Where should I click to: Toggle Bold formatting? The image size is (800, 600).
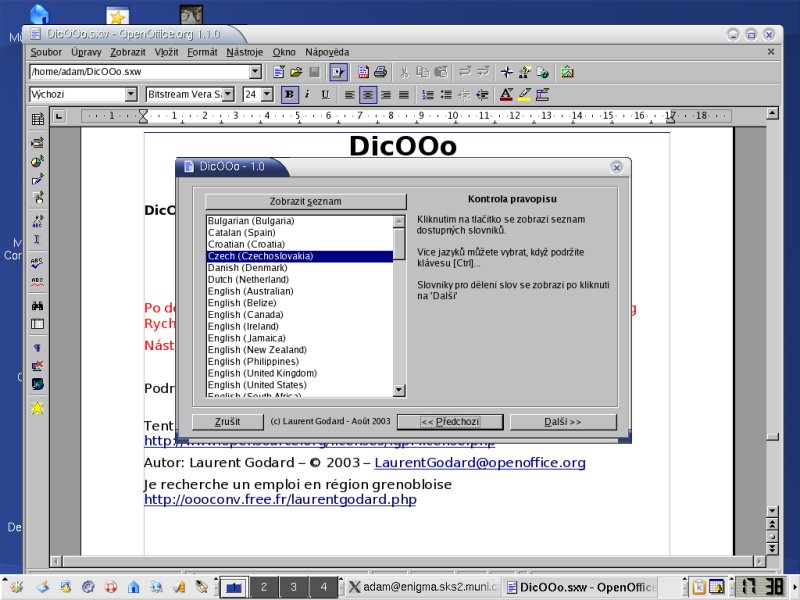[289, 94]
